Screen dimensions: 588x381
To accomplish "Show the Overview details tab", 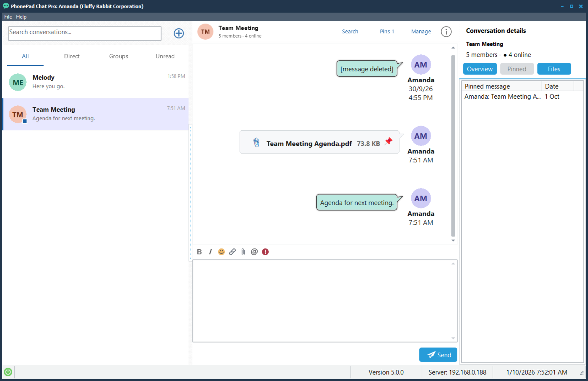I will [480, 69].
